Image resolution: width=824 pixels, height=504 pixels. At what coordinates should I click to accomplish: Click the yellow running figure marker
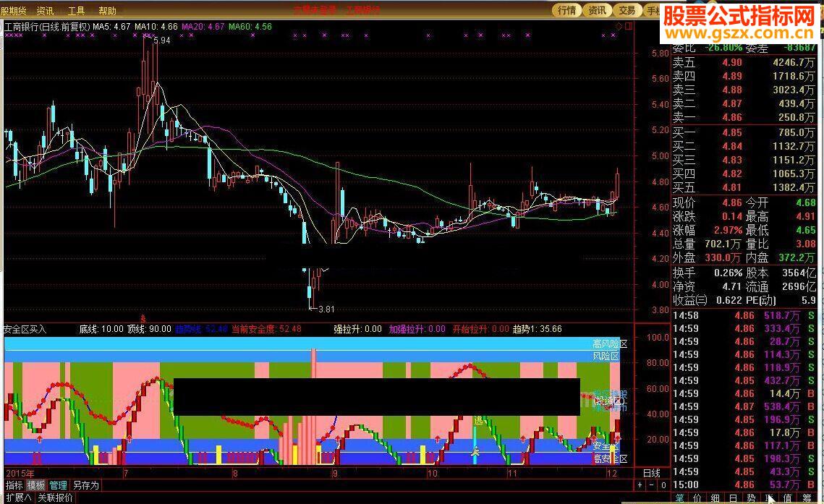[475, 451]
